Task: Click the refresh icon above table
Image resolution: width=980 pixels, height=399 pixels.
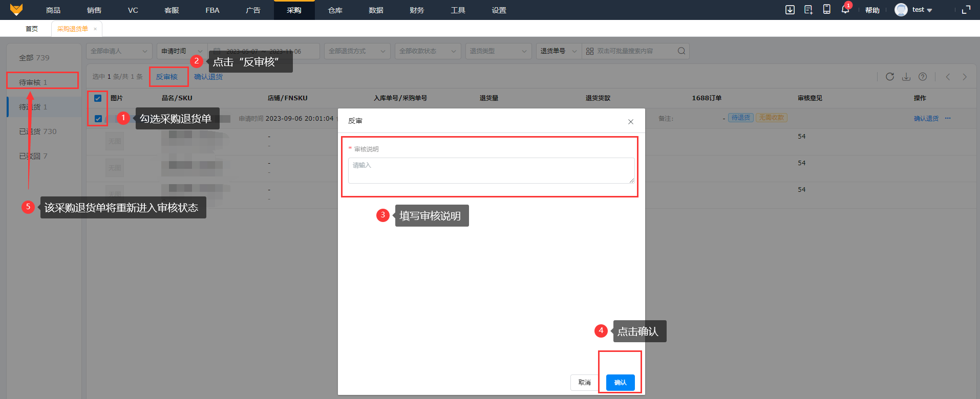Action: click(890, 77)
